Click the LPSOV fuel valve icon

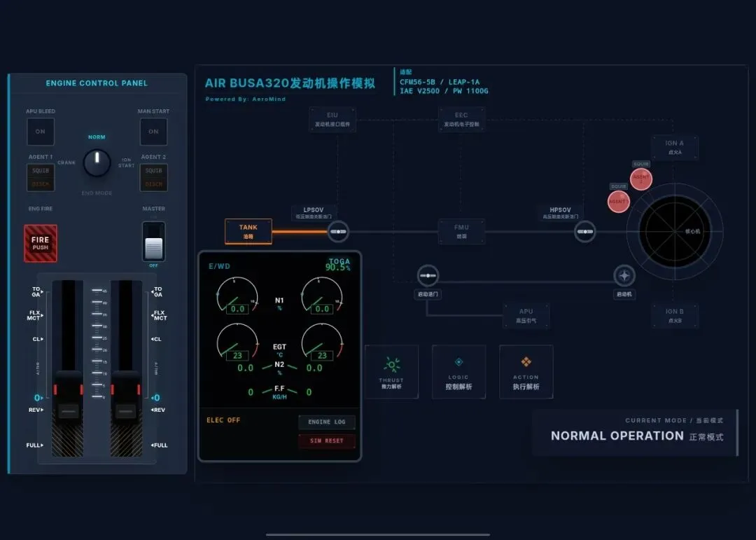(338, 232)
